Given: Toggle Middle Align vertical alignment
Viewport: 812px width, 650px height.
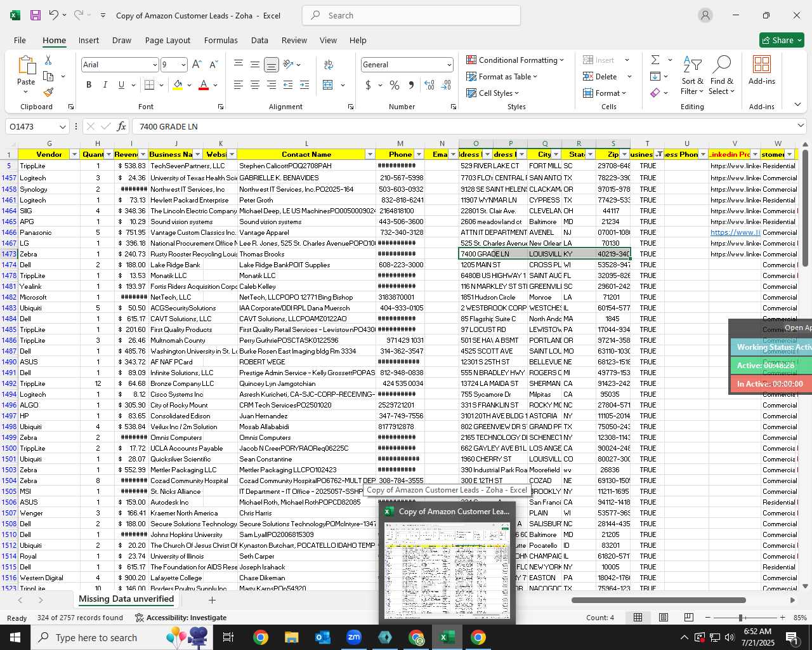Looking at the screenshot, I should [x=255, y=65].
